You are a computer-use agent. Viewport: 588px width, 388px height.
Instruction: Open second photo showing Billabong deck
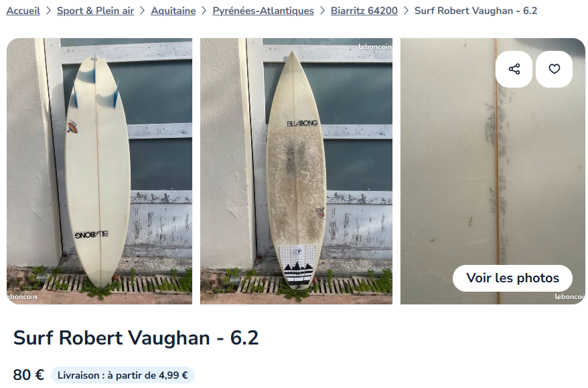296,171
